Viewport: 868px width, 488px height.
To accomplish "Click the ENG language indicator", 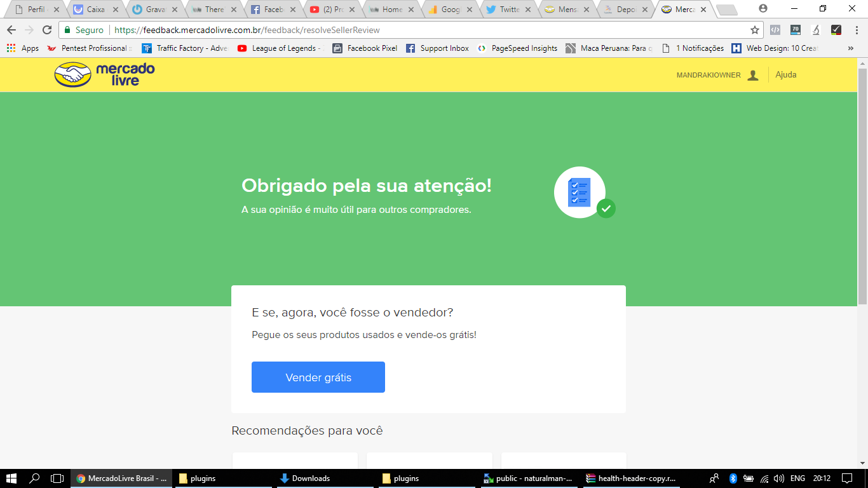I will point(797,478).
